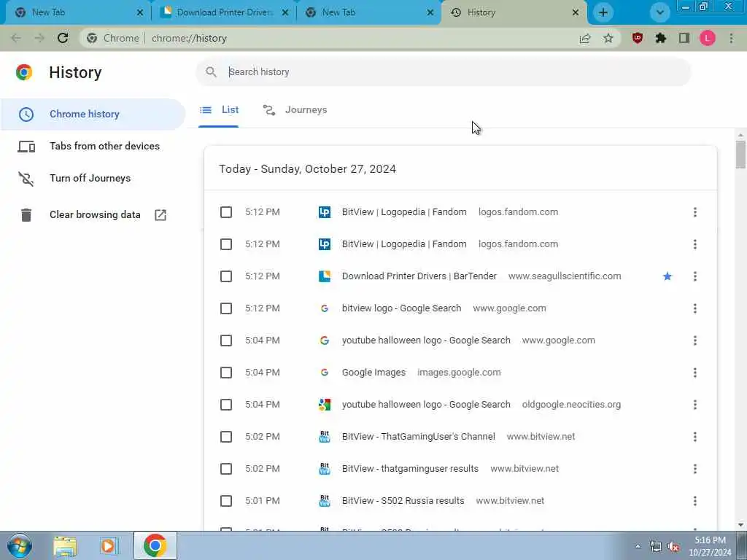The image size is (747, 560).
Task: Open more actions for Google Images entry
Action: pos(695,373)
